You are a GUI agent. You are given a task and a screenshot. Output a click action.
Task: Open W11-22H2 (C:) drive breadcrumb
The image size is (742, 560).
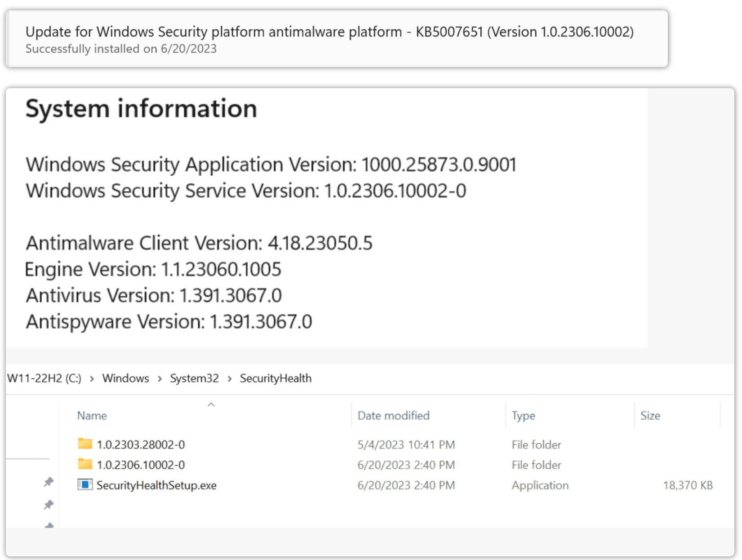(x=44, y=378)
